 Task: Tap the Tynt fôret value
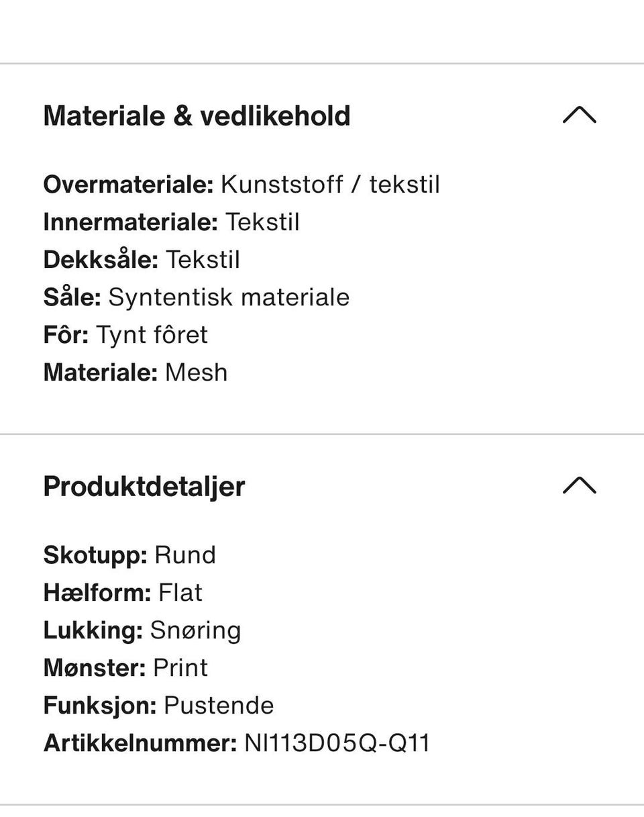pos(152,334)
